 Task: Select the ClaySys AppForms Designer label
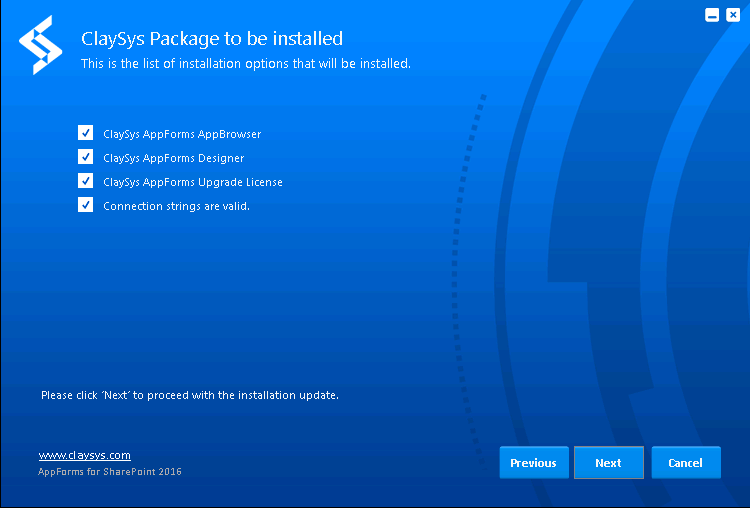(174, 158)
